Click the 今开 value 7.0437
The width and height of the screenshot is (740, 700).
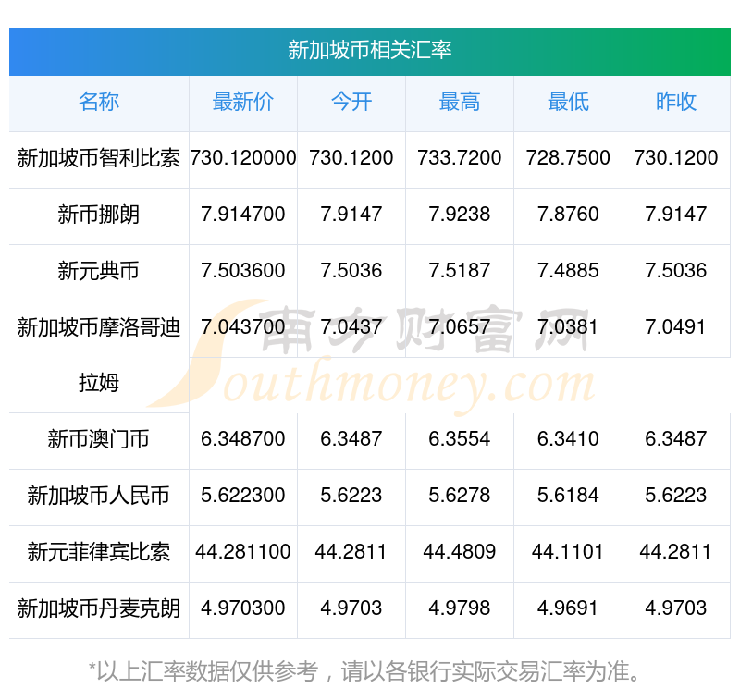pos(351,327)
